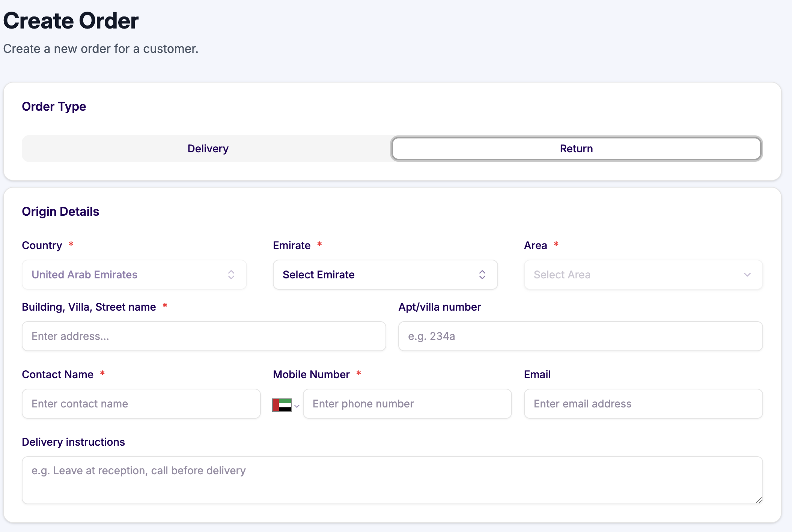The width and height of the screenshot is (792, 532).
Task: Click the Enter email address field
Action: 643,404
